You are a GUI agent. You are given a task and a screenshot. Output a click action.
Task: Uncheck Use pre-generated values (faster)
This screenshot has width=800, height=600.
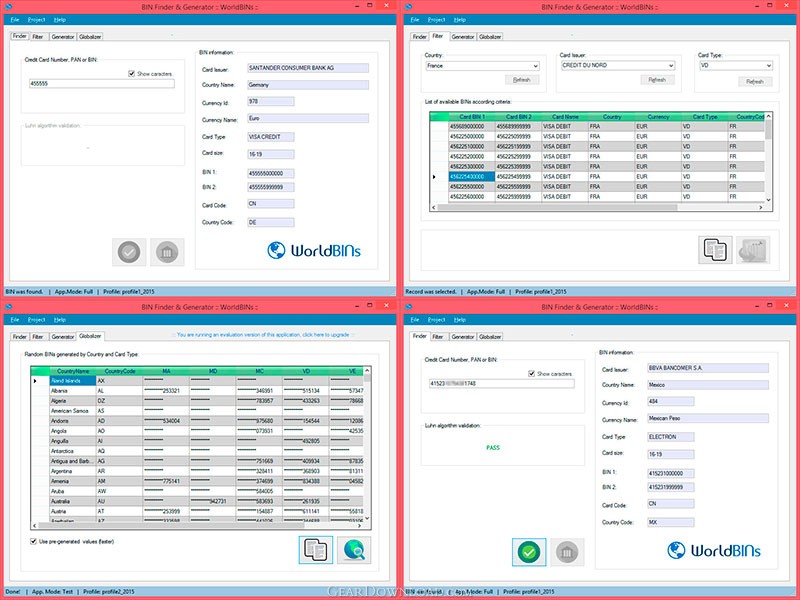point(33,541)
